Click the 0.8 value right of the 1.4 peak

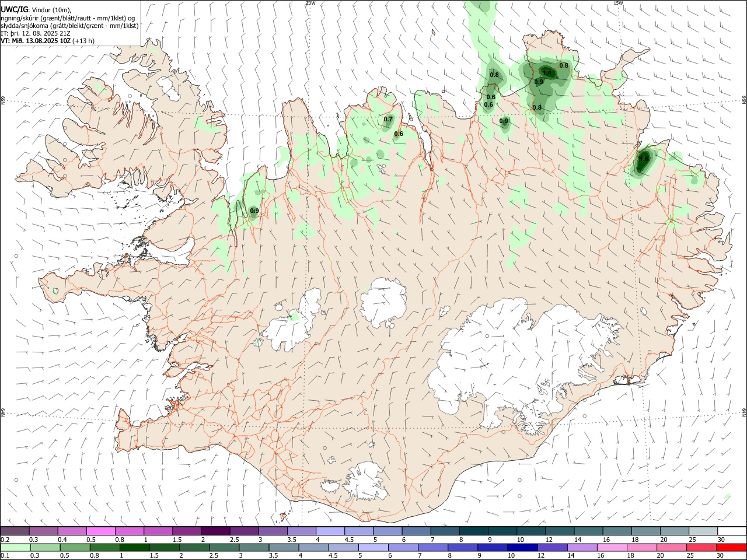pyautogui.click(x=564, y=66)
